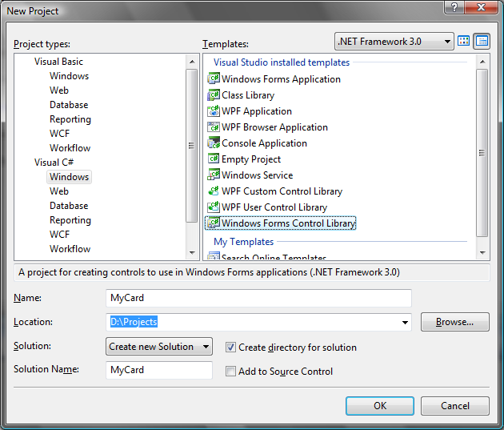This screenshot has height=430, width=504.
Task: Click the Templates scroll up arrow
Action: [482, 62]
